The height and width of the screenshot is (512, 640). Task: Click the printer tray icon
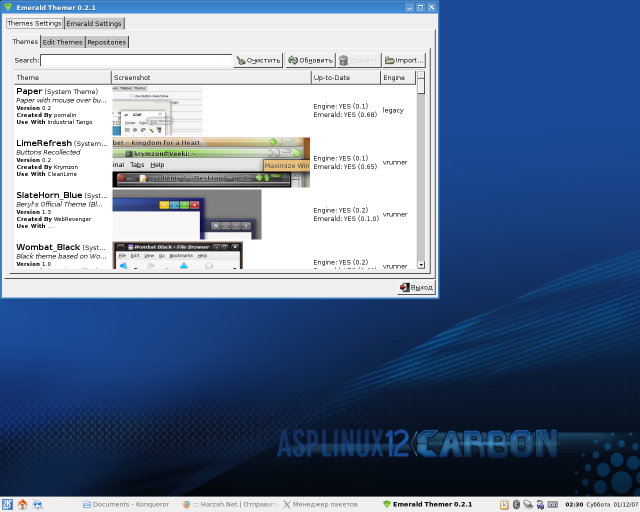click(540, 504)
